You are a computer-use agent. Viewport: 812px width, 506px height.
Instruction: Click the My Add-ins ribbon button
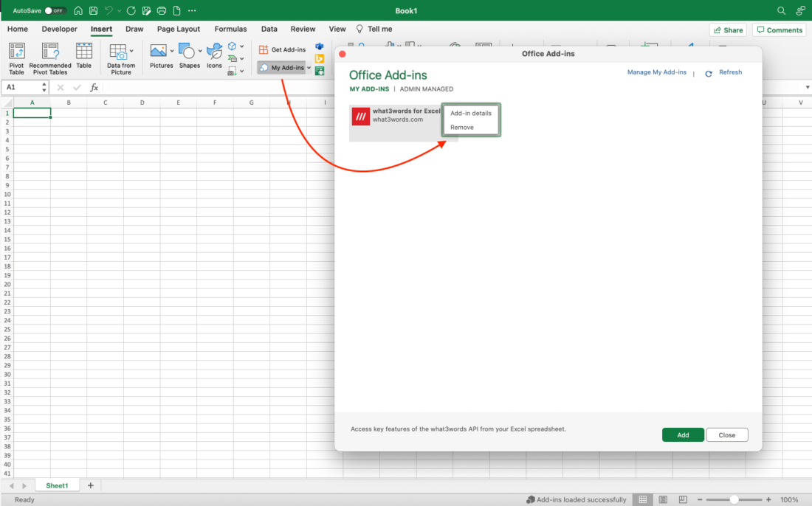coord(282,68)
